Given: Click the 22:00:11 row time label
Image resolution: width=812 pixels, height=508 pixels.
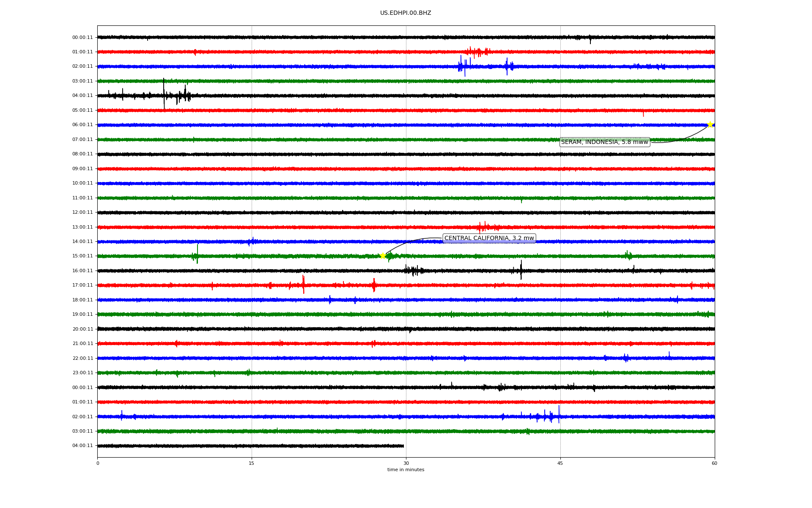Looking at the screenshot, I should click(82, 358).
